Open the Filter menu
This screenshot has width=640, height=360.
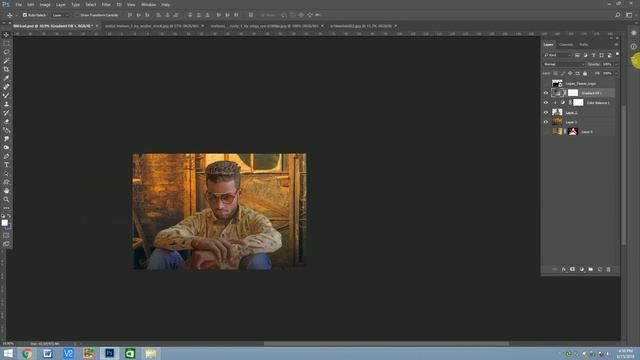coord(106,4)
